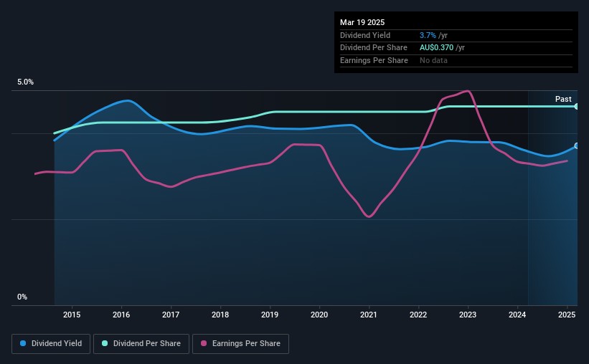Click the pink Earnings Per Share legend dot
Viewport: 589px width, 364px height.
tap(204, 343)
